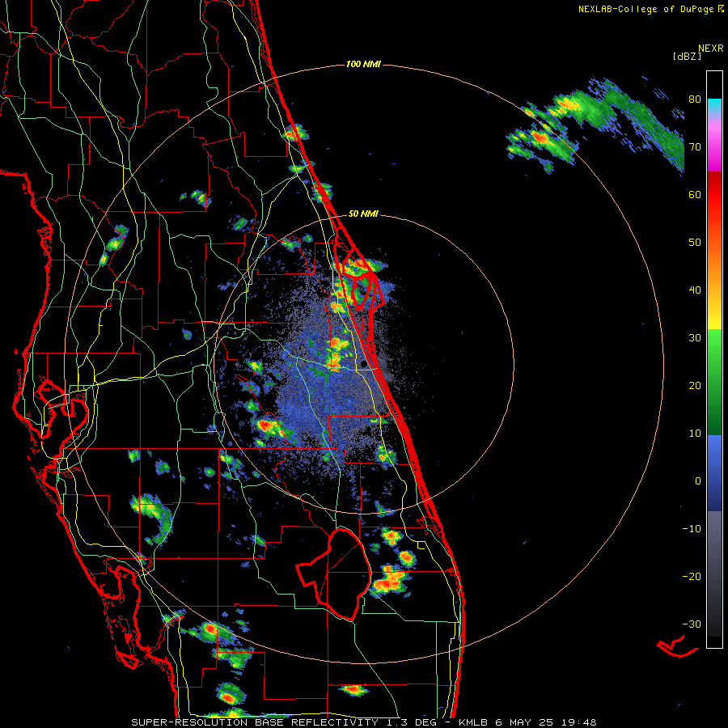Image resolution: width=728 pixels, height=728 pixels.
Task: Select the -10 value on the dBZ scale
Action: coord(692,528)
